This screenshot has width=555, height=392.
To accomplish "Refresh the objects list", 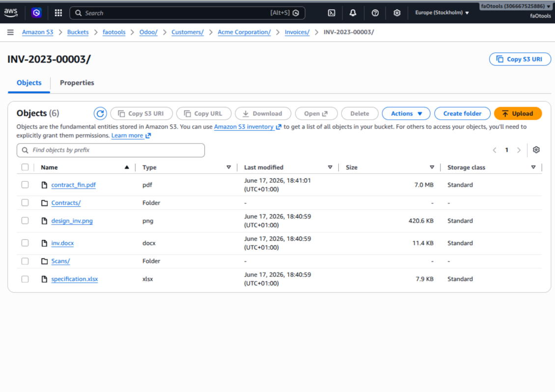I will (x=100, y=113).
